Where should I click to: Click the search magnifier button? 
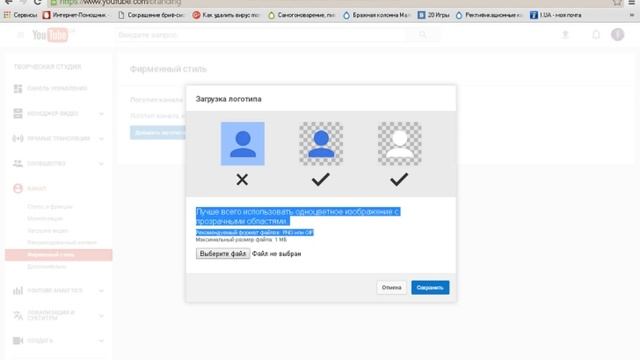coord(423,35)
